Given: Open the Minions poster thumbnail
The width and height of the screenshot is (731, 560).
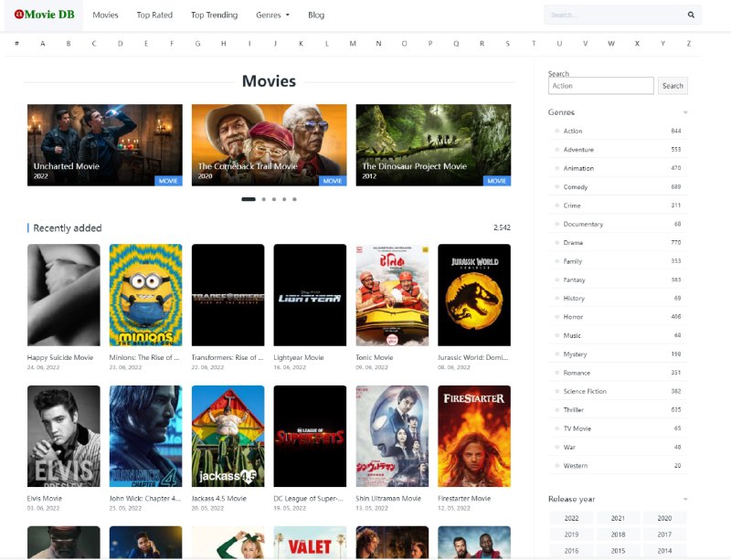Looking at the screenshot, I should [145, 295].
